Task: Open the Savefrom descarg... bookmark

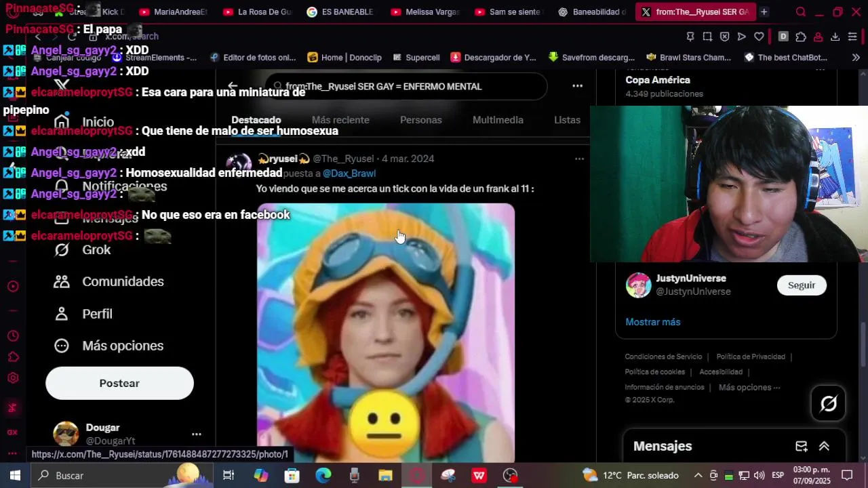Action: click(591, 58)
